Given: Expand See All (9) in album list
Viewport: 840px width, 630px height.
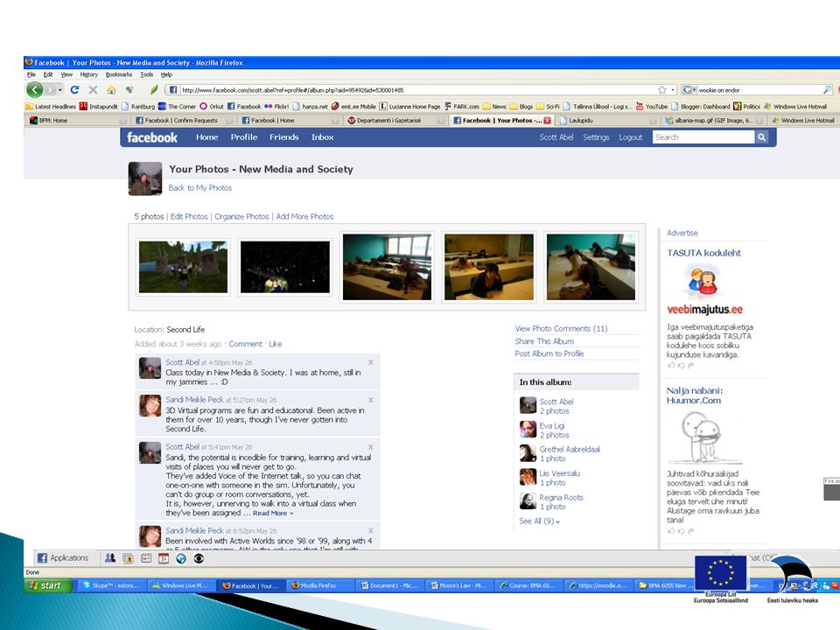Looking at the screenshot, I should coord(539,521).
